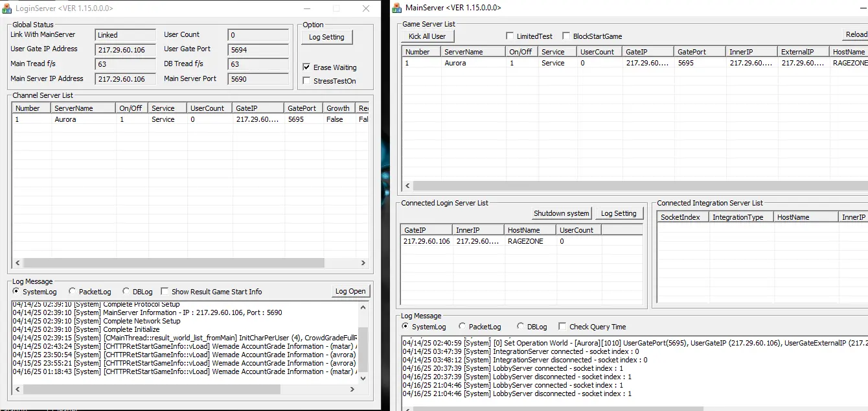Select the Aurora row in Channel Server List

[190, 119]
